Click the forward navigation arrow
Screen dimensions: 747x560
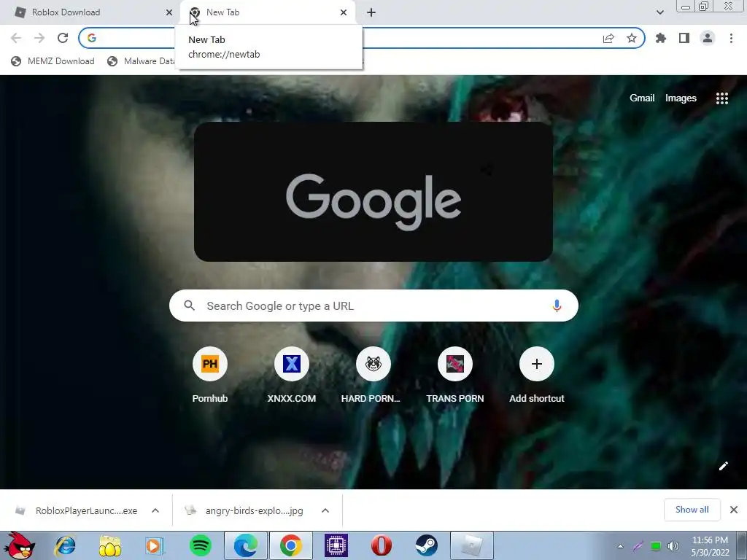pyautogui.click(x=39, y=38)
